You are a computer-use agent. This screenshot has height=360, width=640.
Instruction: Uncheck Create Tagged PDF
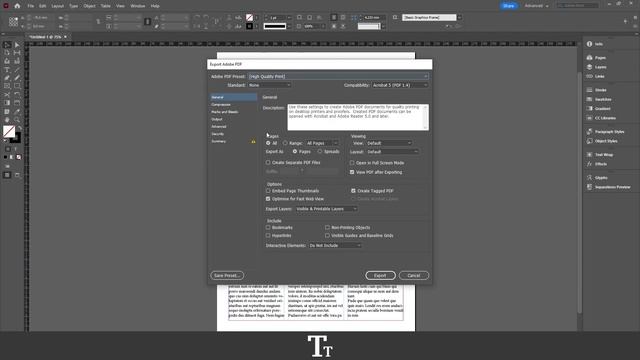pyautogui.click(x=353, y=191)
